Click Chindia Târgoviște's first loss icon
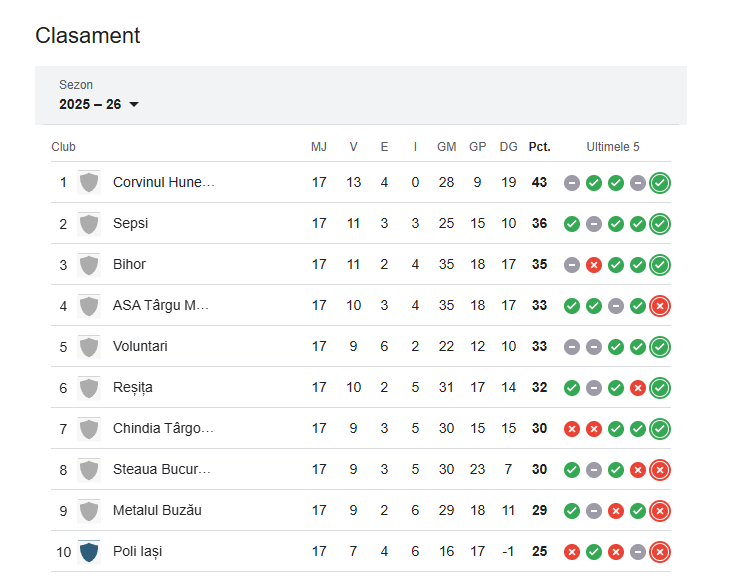The height and width of the screenshot is (578, 736). coord(572,429)
